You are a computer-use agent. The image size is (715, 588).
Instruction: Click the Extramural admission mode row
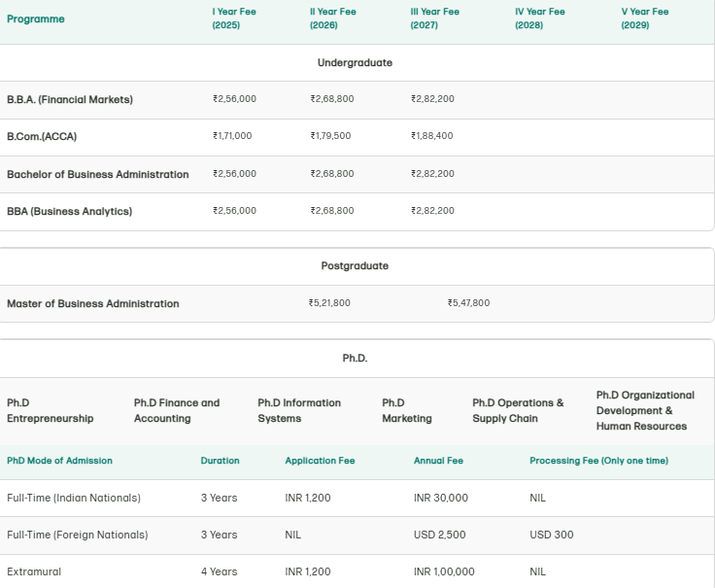(x=34, y=571)
